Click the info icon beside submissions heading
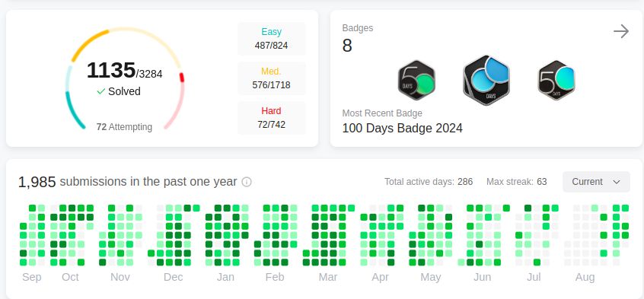Screen dimensions: 644x299 [x=247, y=182]
